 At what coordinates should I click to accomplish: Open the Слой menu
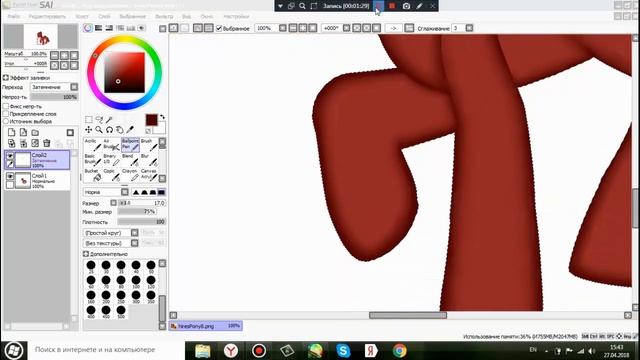(104, 16)
